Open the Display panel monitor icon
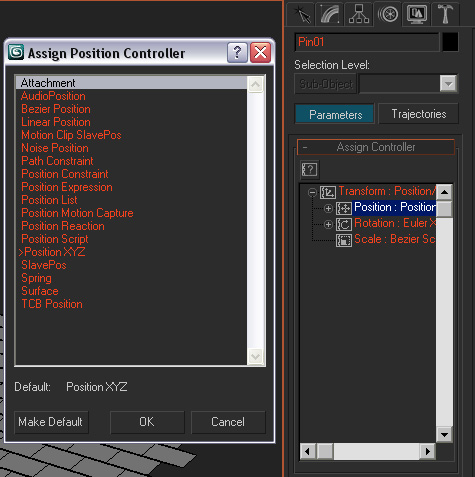The height and width of the screenshot is (477, 475). [417, 14]
